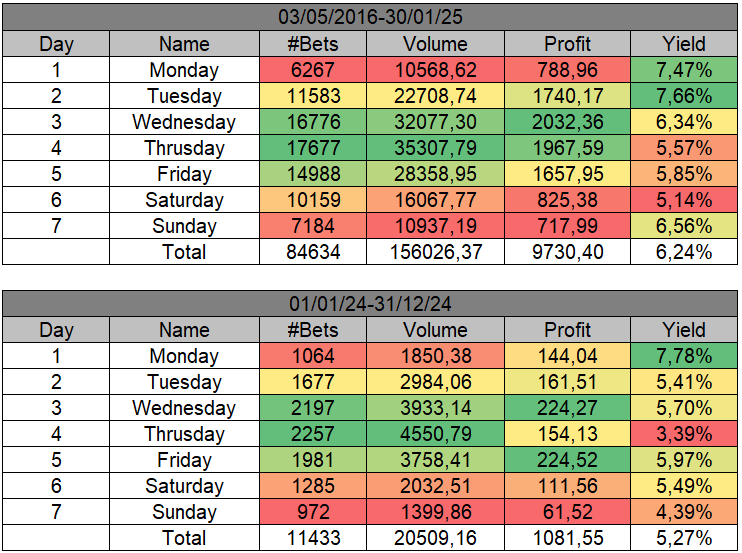Image resolution: width=742 pixels, height=553 pixels.
Task: Click the Wednesday name cell in the top table
Action: [x=184, y=122]
